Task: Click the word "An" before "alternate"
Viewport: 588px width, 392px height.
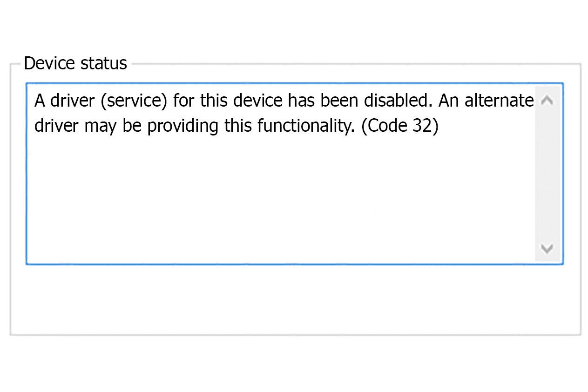Action: tap(449, 101)
